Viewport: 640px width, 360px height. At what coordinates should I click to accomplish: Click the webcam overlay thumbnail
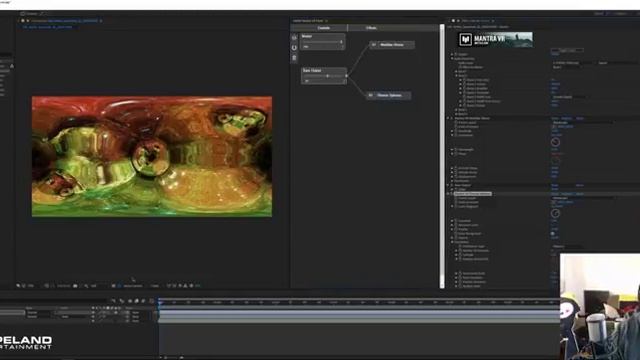pos(600,307)
